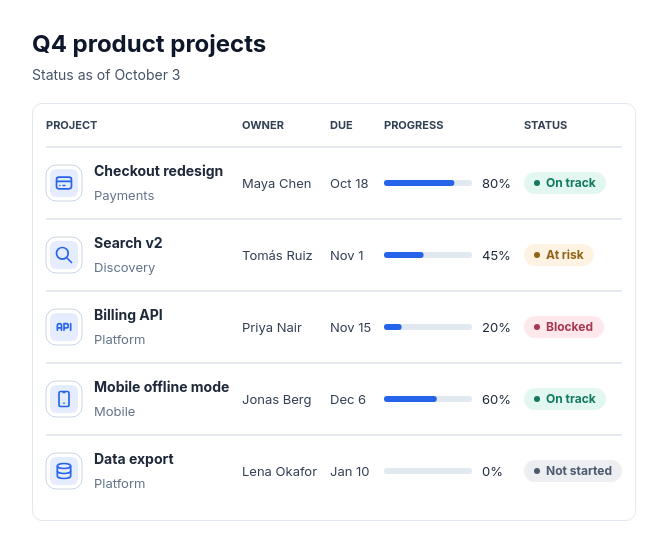
Task: Click the Billing API icon
Action: tap(64, 327)
